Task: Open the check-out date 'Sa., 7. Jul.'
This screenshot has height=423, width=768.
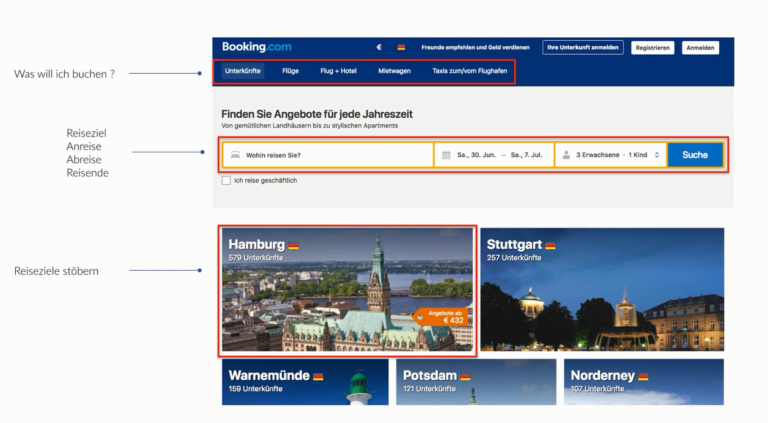Action: point(529,155)
